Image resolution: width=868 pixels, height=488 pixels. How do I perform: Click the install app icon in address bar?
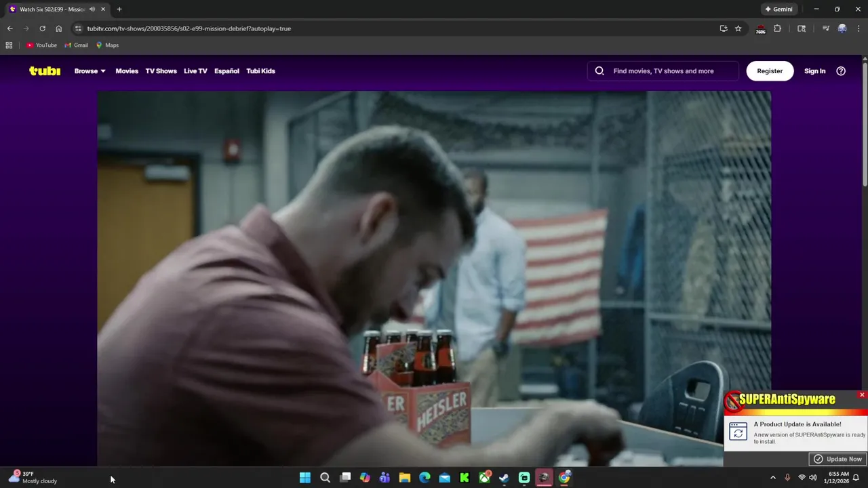724,28
